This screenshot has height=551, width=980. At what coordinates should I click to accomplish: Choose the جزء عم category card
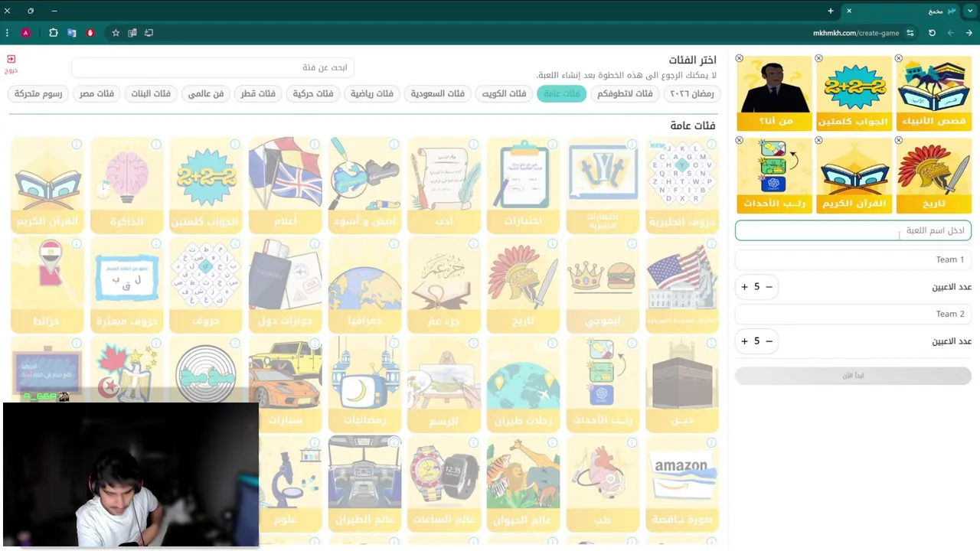pyautogui.click(x=444, y=285)
